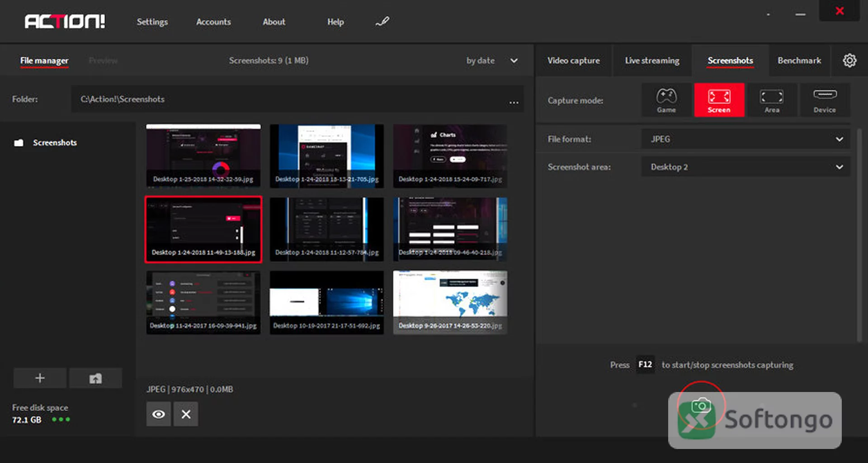Browse folder with three-dots button

[x=514, y=102]
